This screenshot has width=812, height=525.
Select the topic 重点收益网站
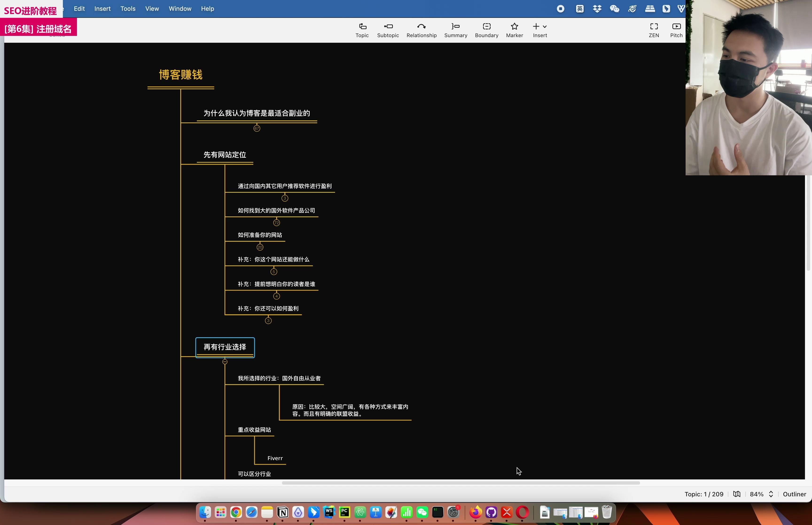(254, 430)
